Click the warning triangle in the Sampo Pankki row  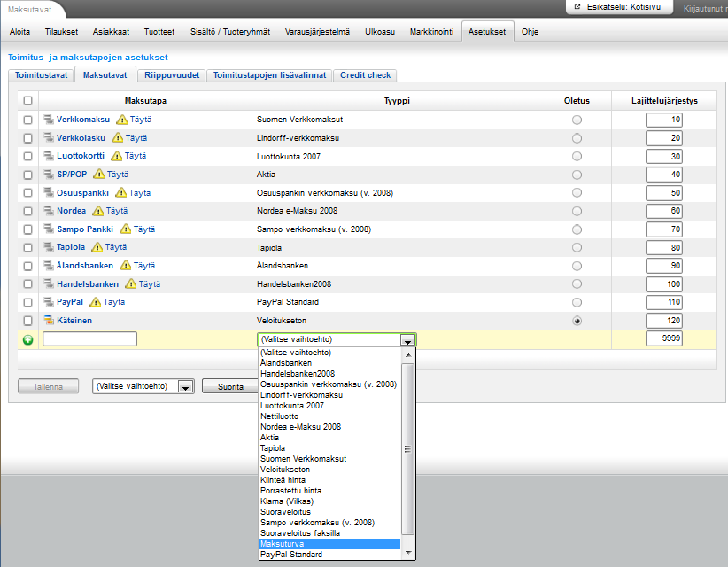coord(126,229)
